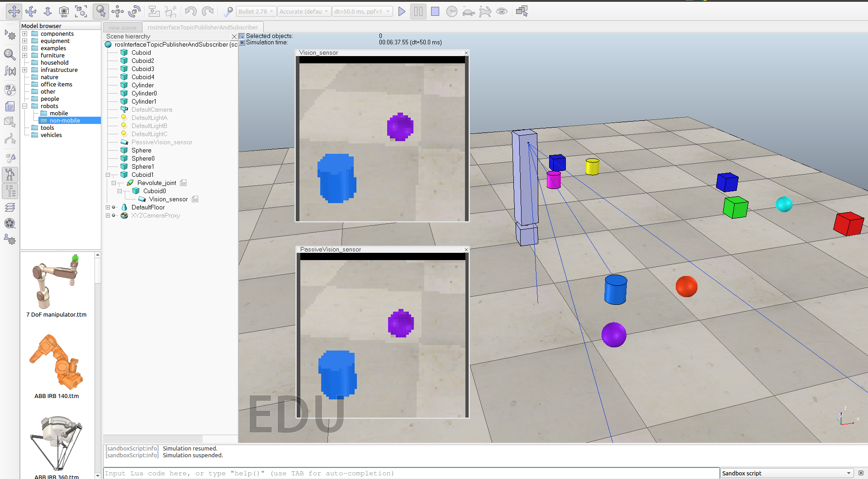This screenshot has height=479, width=868.
Task: Click the fit-to-view icon
Action: point(81,11)
